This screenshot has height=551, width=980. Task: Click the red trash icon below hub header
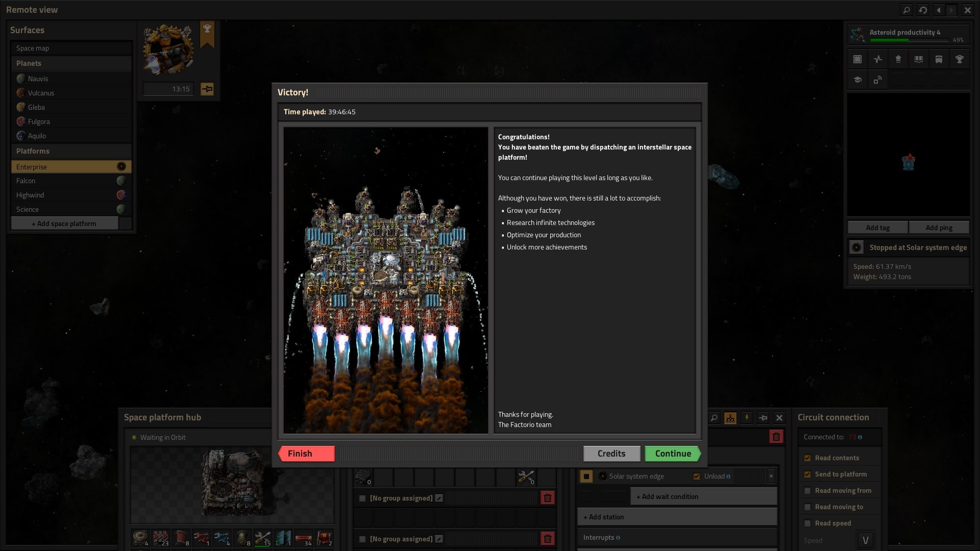point(776,437)
